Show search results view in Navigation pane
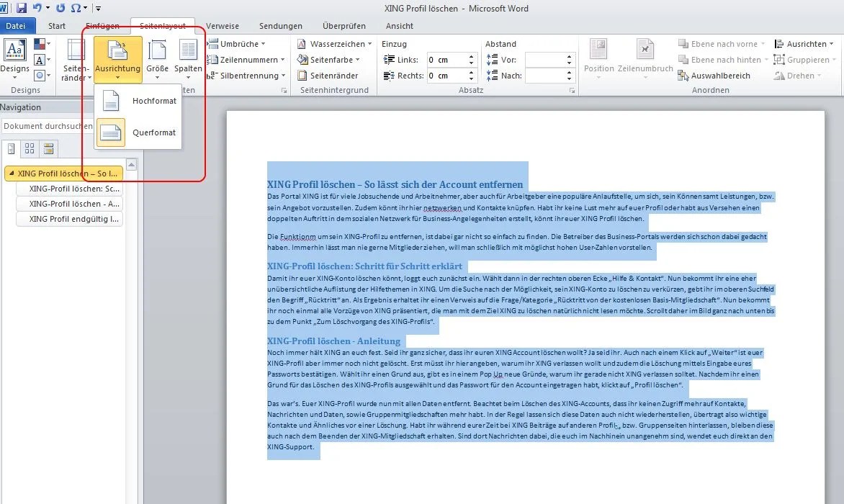This screenshot has height=504, width=844. (48, 148)
